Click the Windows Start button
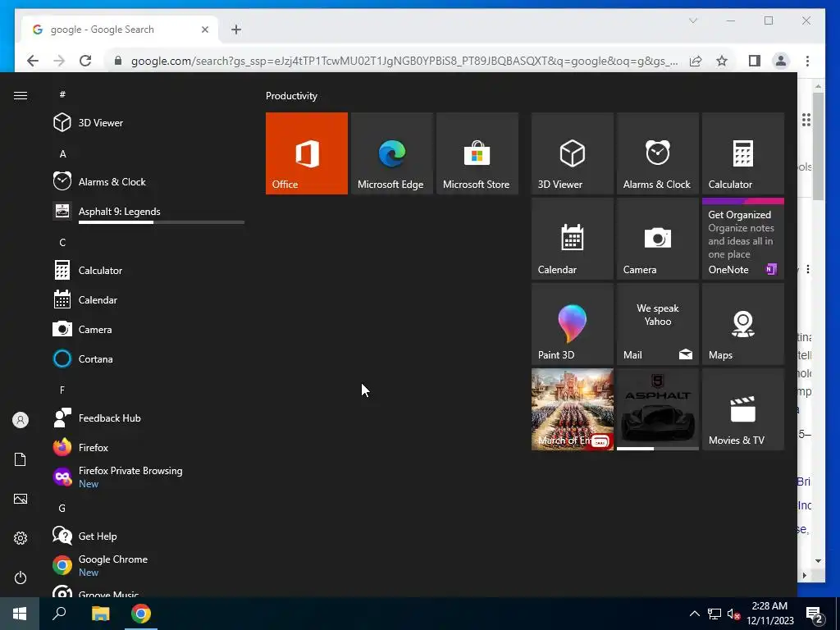840x630 pixels. coord(20,614)
